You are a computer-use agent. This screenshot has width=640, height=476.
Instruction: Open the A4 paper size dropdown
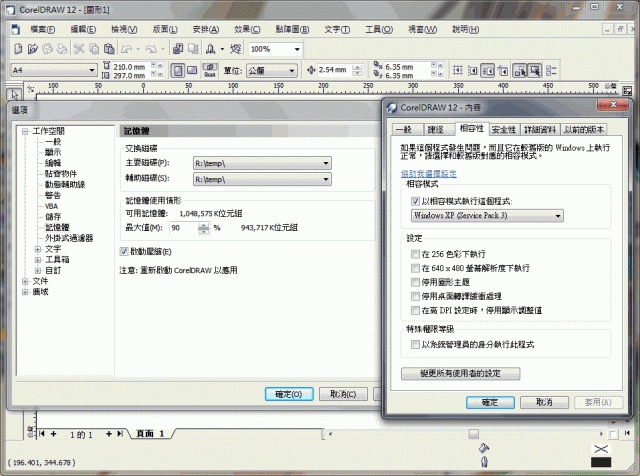point(92,71)
